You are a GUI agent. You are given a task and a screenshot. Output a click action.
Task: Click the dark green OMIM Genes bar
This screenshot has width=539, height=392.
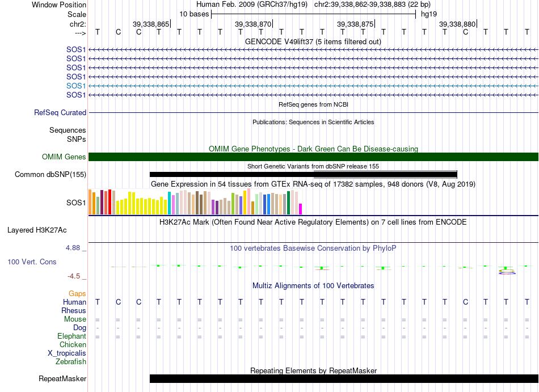[313, 157]
